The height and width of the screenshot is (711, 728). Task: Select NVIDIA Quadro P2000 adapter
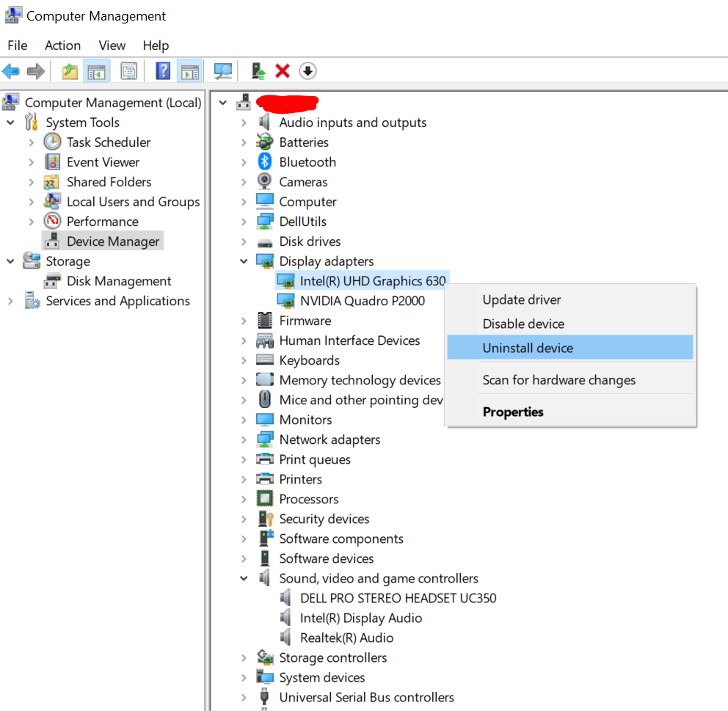click(362, 301)
